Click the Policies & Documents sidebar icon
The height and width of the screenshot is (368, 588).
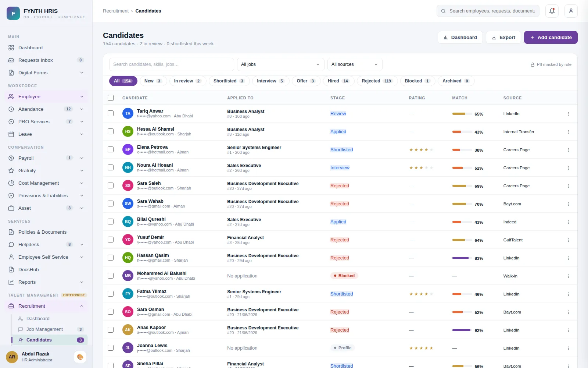[x=11, y=232]
